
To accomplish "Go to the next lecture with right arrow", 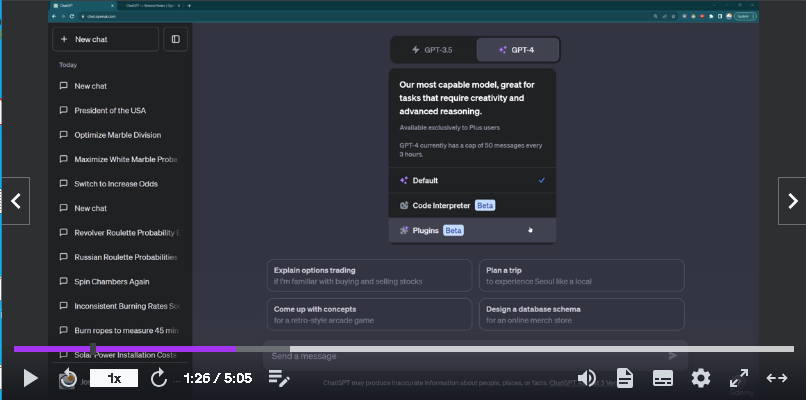I will coord(792,201).
